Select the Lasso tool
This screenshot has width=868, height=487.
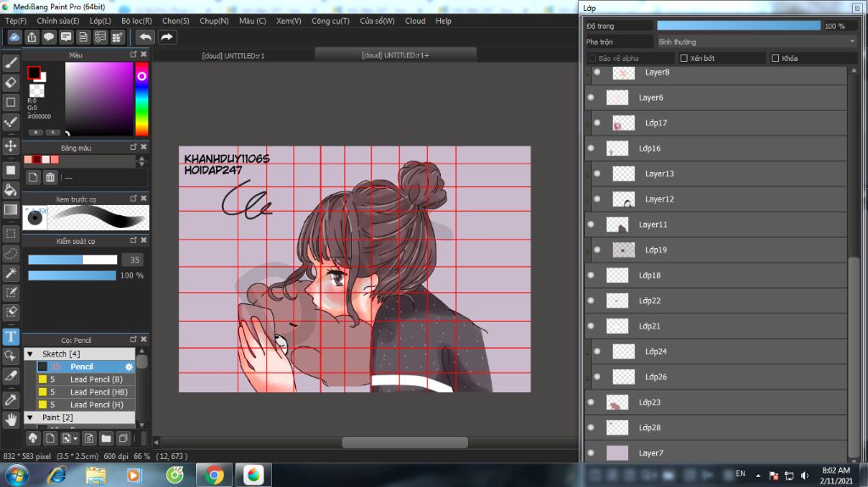[x=10, y=253]
